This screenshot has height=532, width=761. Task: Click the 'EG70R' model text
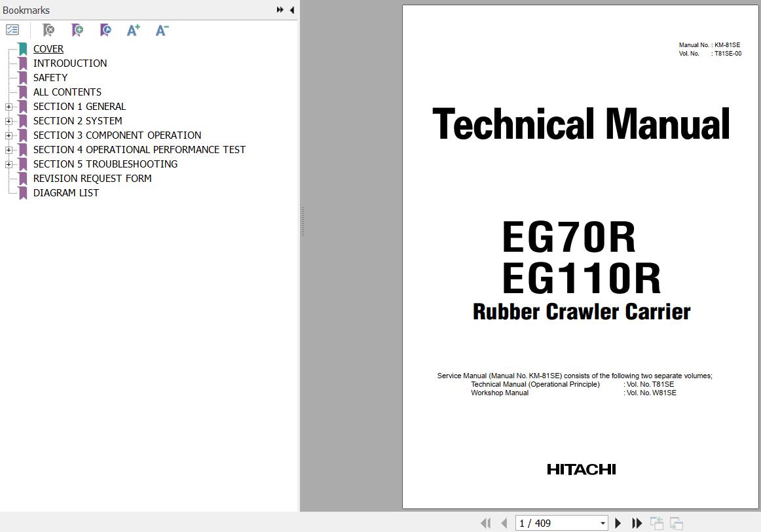[x=569, y=237]
